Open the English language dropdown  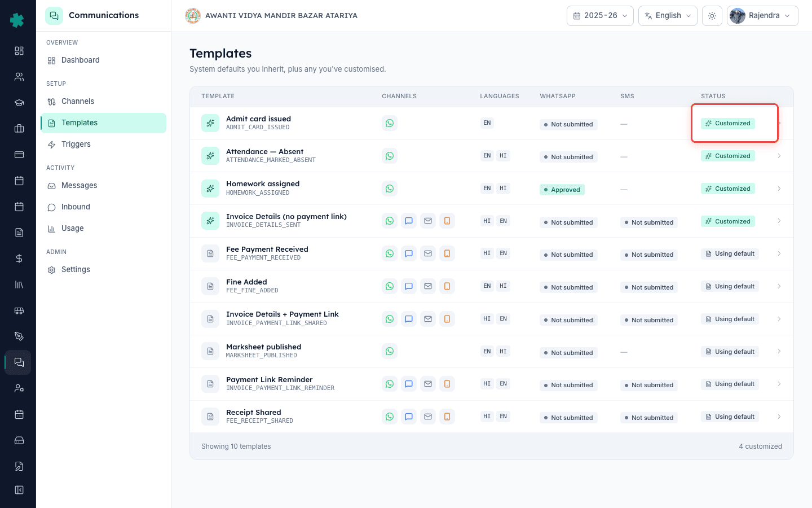668,16
